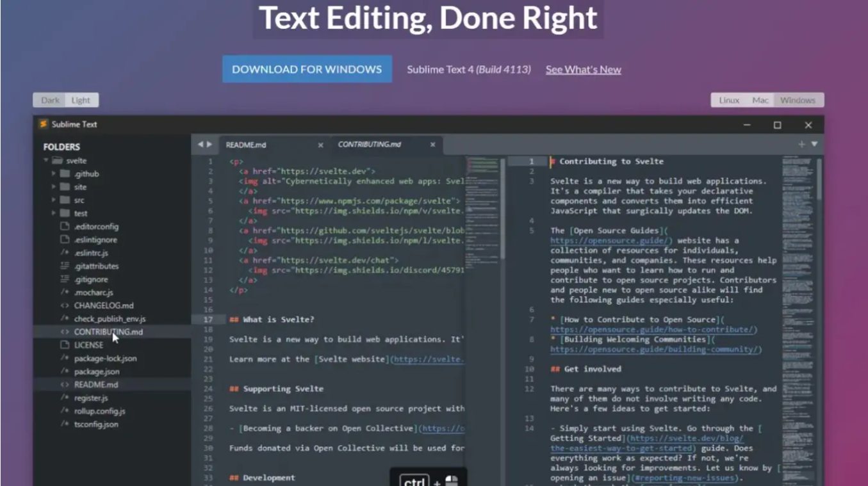Screen dimensions: 868x486
Task: Click the site folder icon
Action: click(x=65, y=187)
